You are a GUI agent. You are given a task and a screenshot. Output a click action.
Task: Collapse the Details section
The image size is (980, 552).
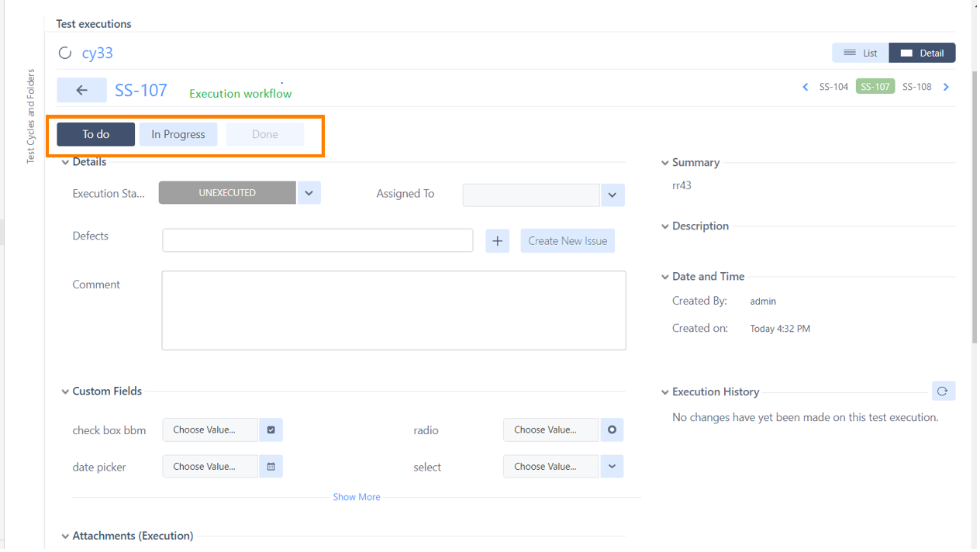(x=65, y=161)
